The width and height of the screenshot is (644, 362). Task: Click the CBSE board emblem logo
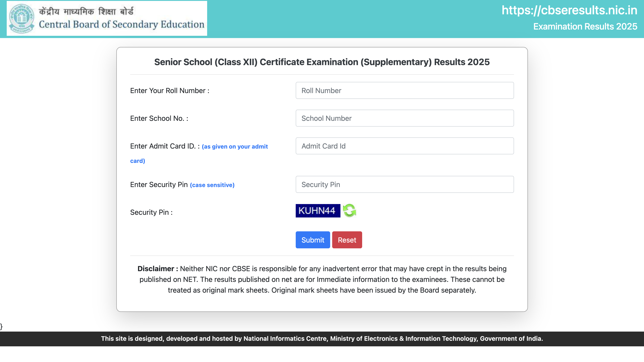click(x=22, y=18)
